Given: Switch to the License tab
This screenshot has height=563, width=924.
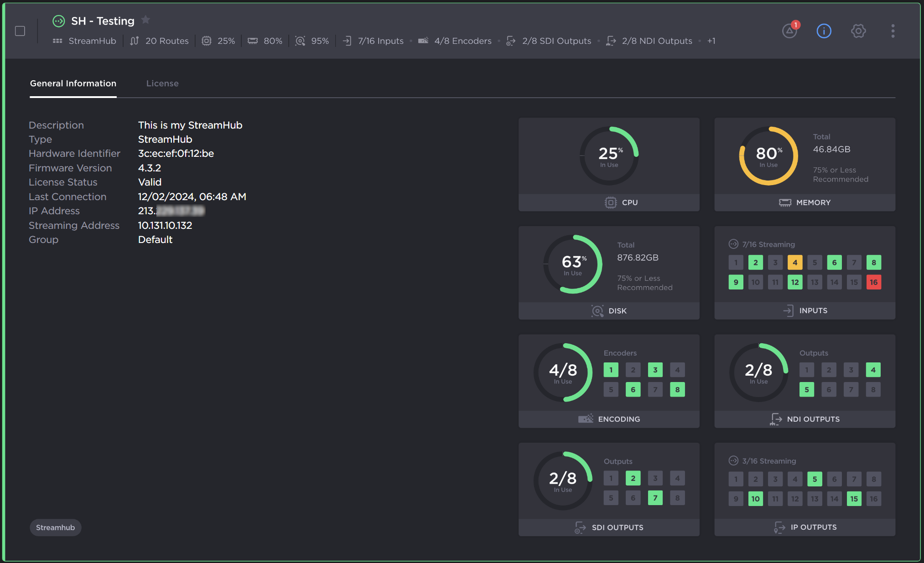Looking at the screenshot, I should [x=162, y=83].
